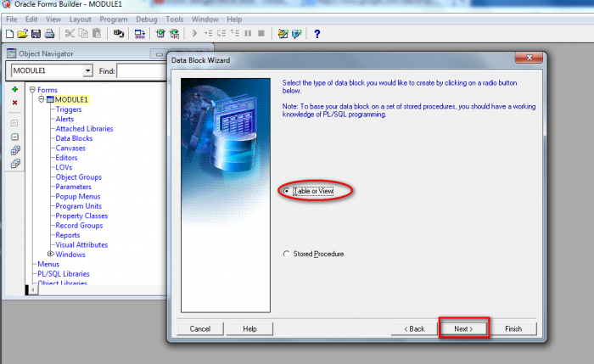Click the Save diskette toolbar icon
This screenshot has height=364, width=594.
tap(36, 34)
